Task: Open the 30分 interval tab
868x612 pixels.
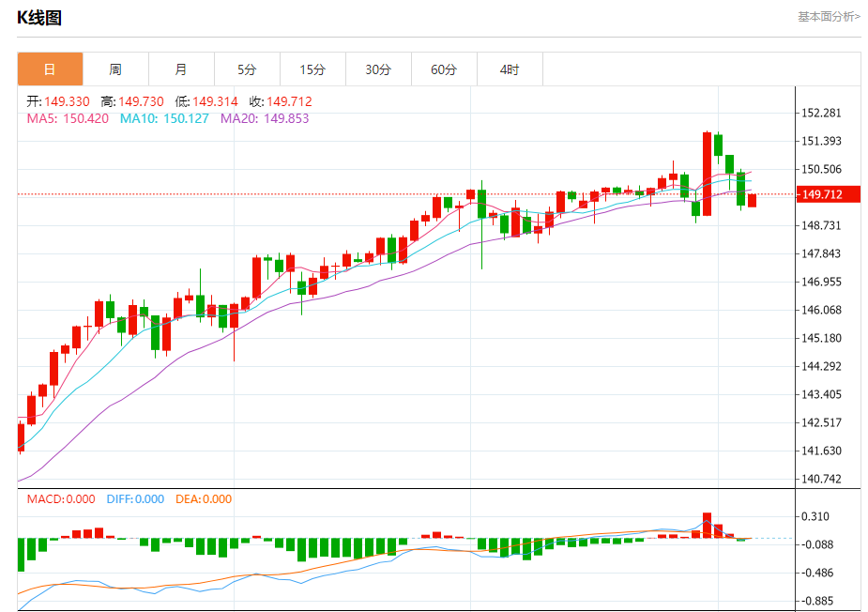Action: pyautogui.click(x=378, y=69)
